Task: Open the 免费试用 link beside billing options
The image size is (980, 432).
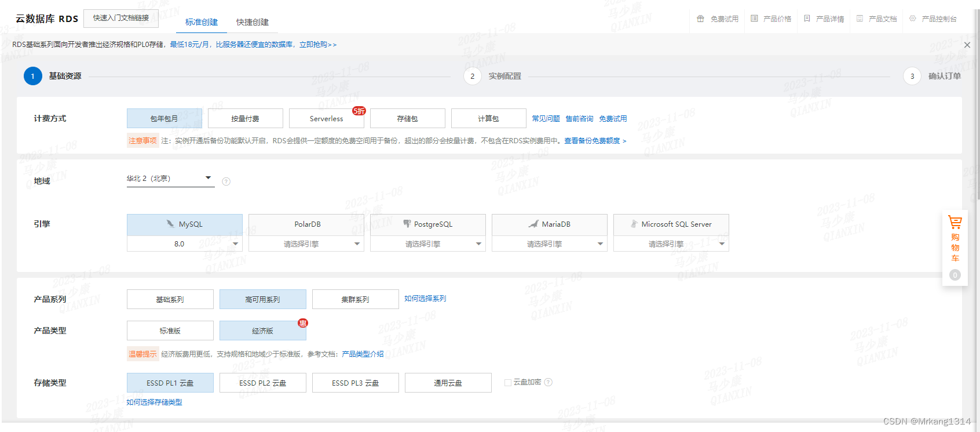Action: coord(613,118)
